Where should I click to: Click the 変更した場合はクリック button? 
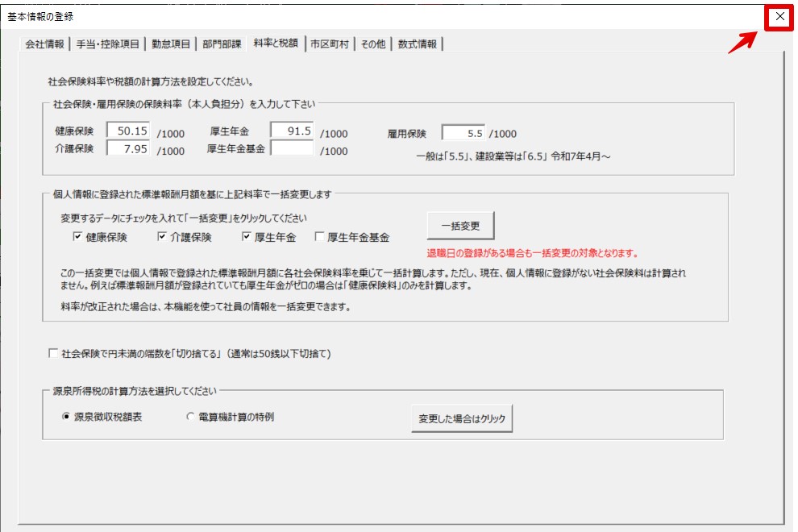pos(462,419)
